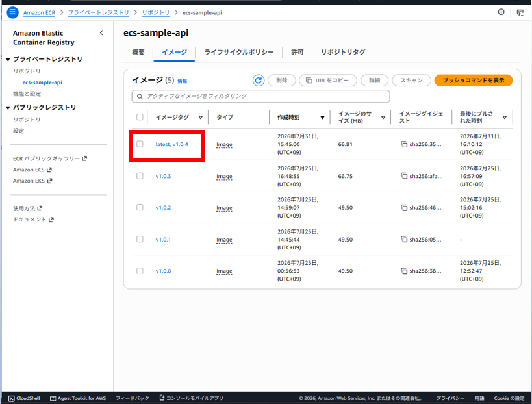Click the magnifier icon in the filter box
532x404 pixels.
tap(140, 97)
